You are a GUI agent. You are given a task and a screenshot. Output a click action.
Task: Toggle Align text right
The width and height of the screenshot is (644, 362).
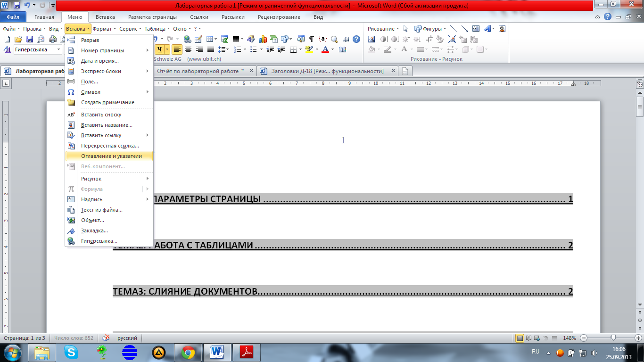point(199,49)
